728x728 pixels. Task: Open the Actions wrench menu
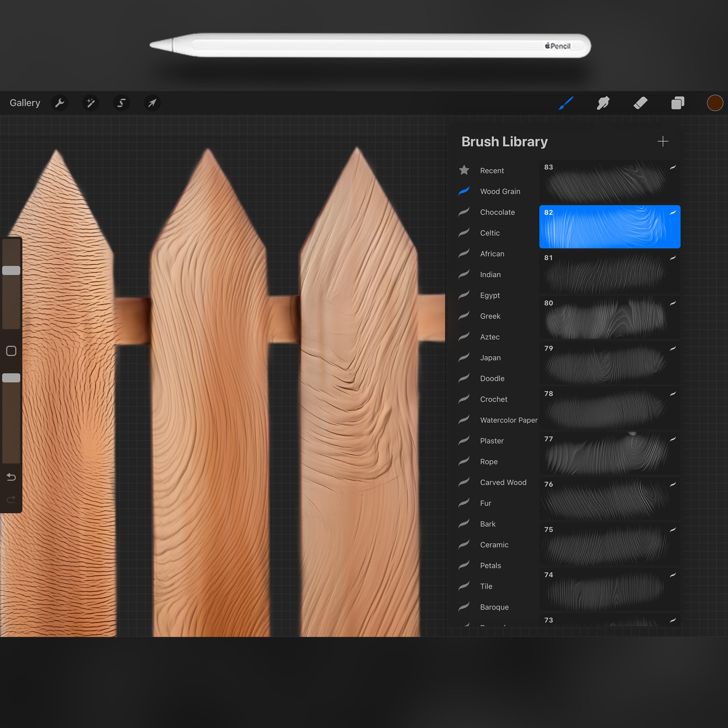point(60,103)
